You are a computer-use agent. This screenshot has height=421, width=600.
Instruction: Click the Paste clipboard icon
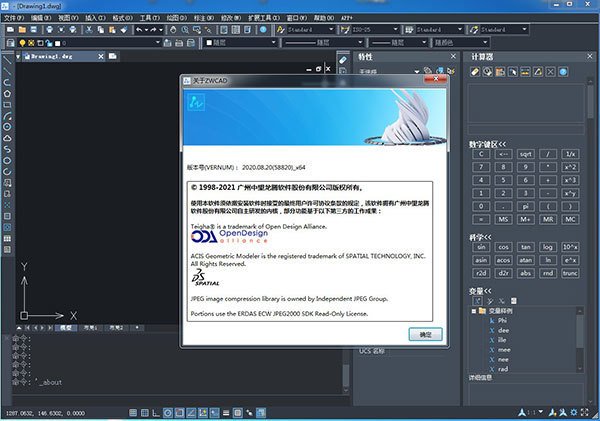point(112,29)
